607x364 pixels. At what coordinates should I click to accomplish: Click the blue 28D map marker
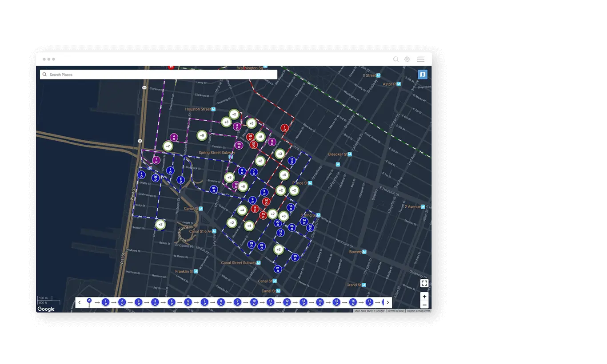(x=262, y=246)
